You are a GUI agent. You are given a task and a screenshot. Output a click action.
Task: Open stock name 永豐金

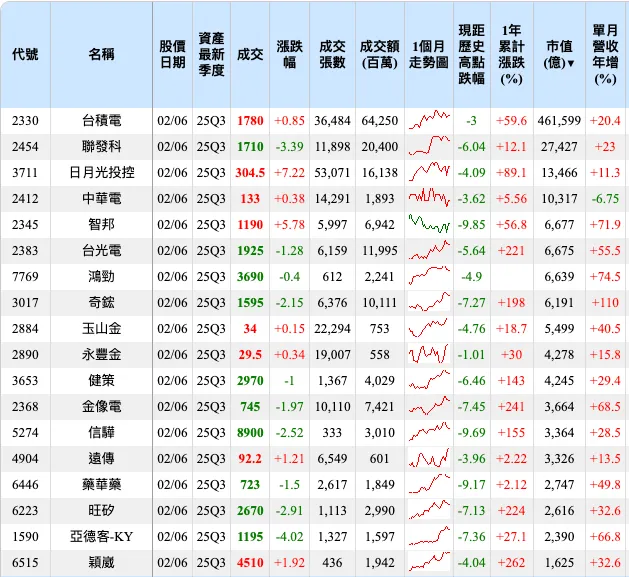[x=101, y=354]
